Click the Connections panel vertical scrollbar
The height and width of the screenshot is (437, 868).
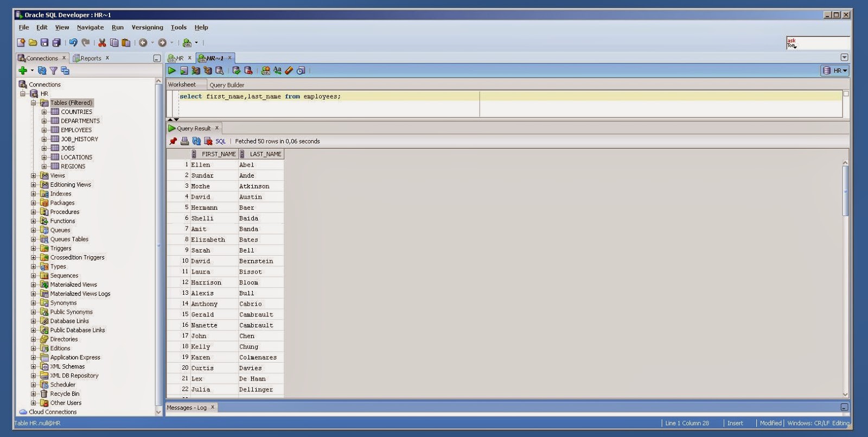point(158,244)
